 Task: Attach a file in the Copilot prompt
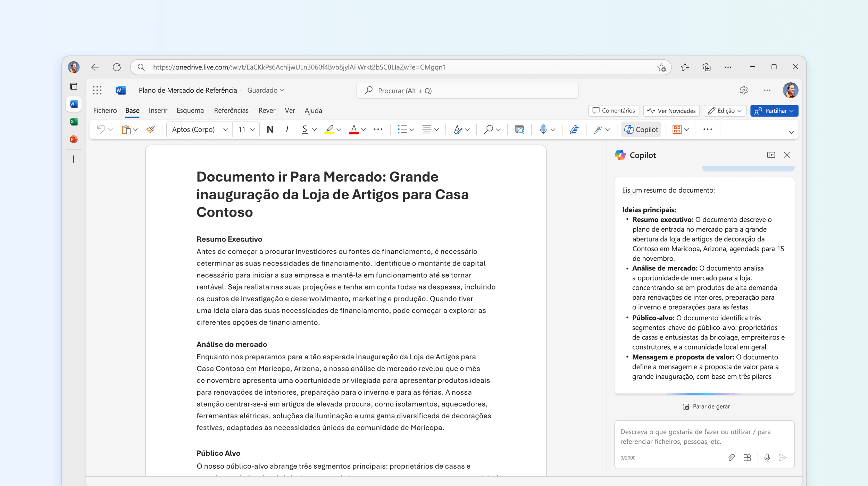pyautogui.click(x=731, y=458)
